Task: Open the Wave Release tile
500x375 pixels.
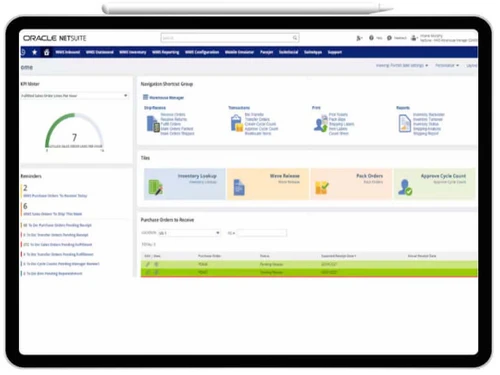Action: pyautogui.click(x=268, y=184)
